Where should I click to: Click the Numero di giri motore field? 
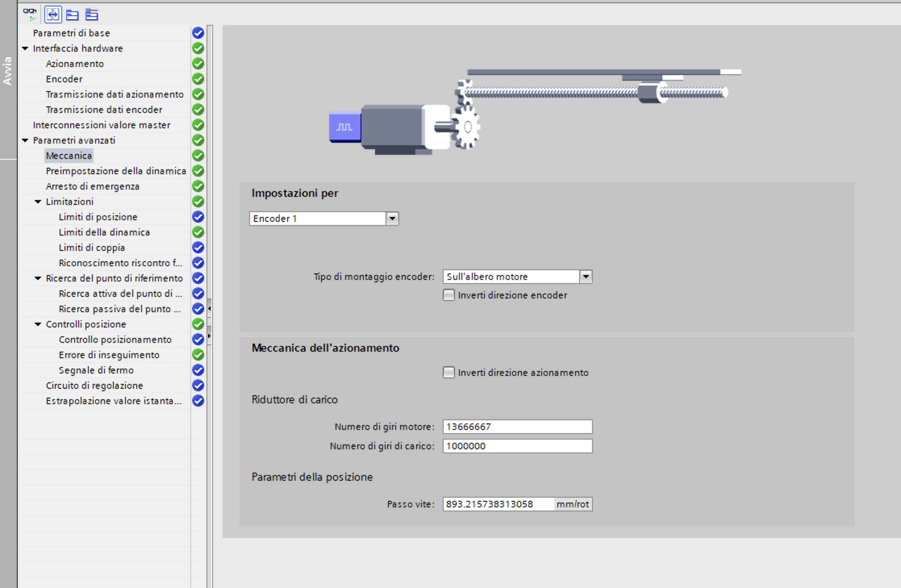click(517, 427)
